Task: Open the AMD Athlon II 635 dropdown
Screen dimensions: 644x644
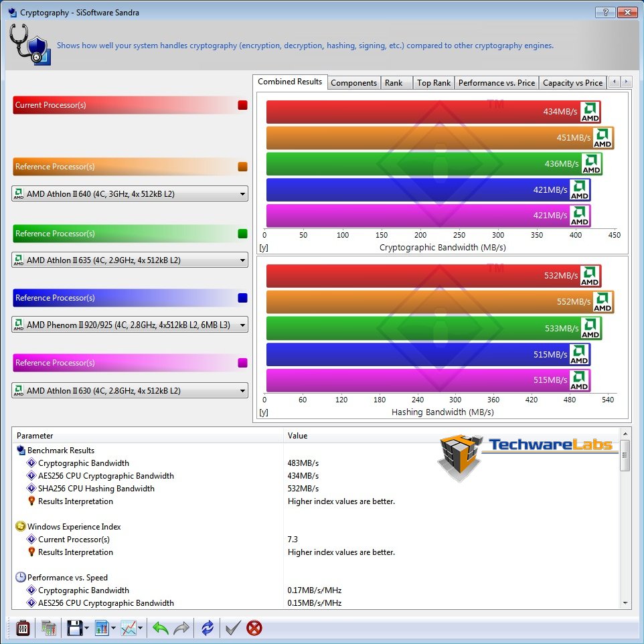Action: coord(130,260)
